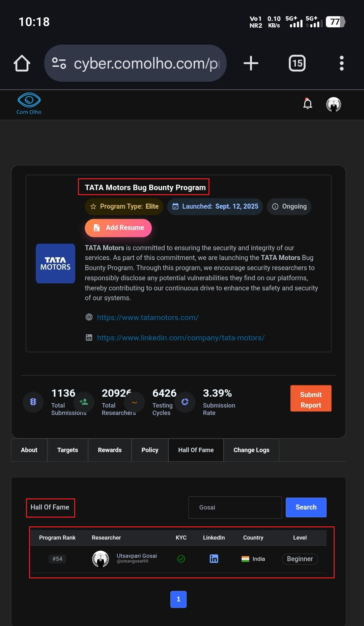Open the Change Logs tab

(251, 450)
